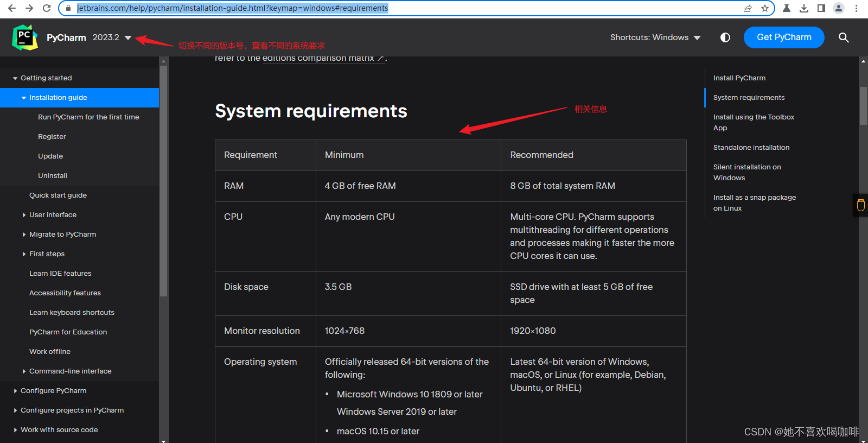Open the help search magnifier icon
The width and height of the screenshot is (868, 443).
tap(844, 37)
